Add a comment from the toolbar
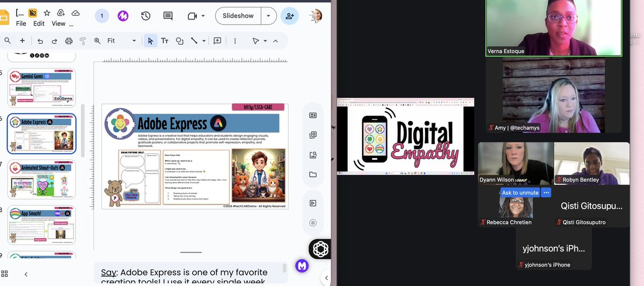The width and height of the screenshot is (644, 286). tap(217, 41)
